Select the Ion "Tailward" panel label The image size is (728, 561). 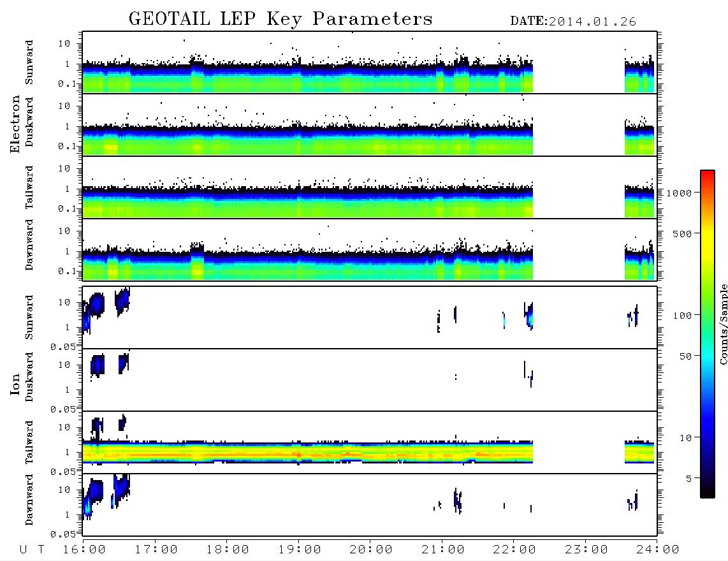point(29,442)
